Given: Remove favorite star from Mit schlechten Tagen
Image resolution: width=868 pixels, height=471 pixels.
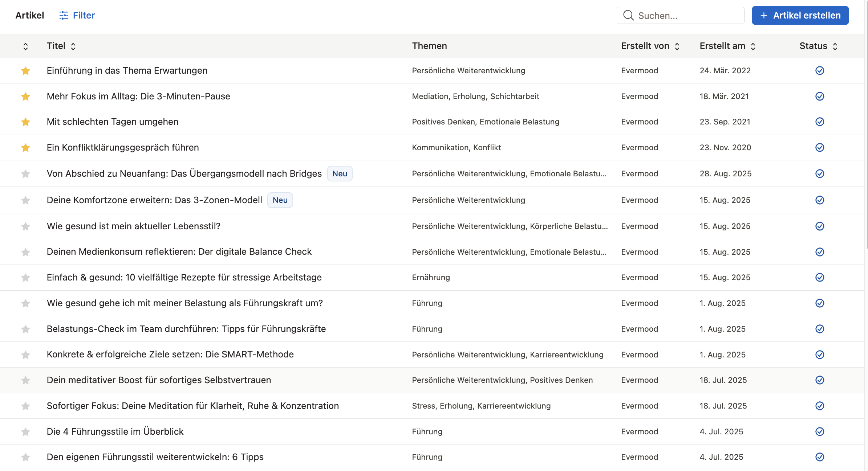Looking at the screenshot, I should pos(25,122).
